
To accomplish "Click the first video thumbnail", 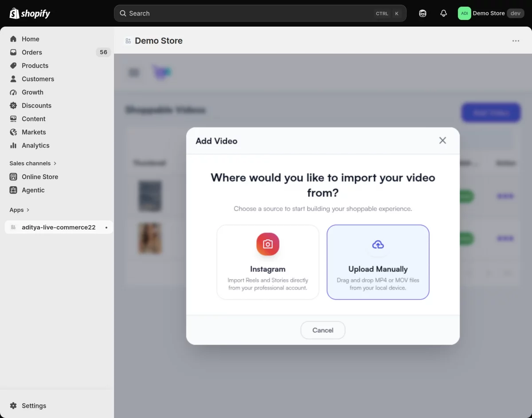I will click(150, 196).
